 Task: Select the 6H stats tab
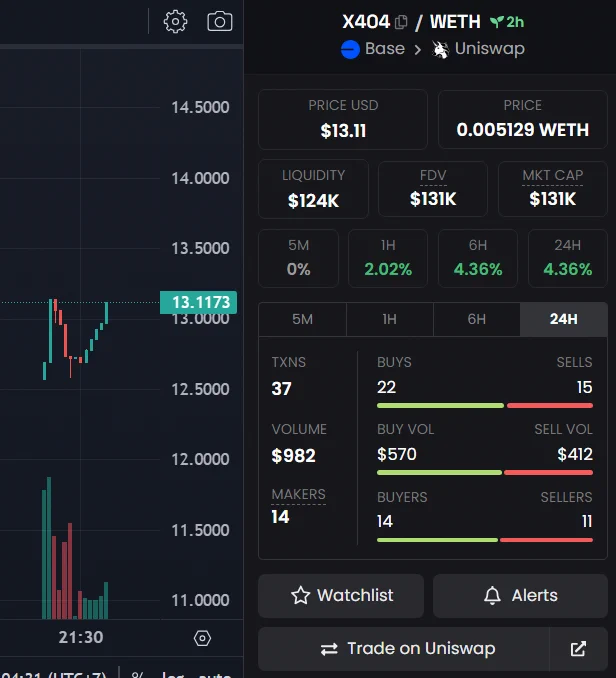pyautogui.click(x=476, y=319)
